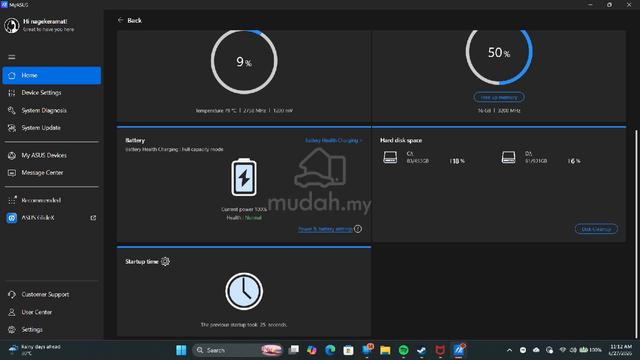Viewport: 640px width, 360px height.
Task: Click the startup time clock icon
Action: pos(244,291)
